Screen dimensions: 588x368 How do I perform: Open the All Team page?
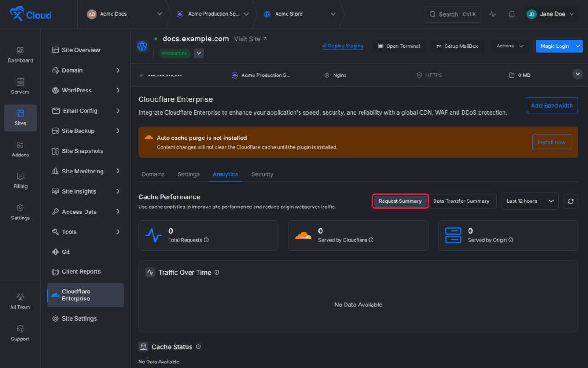(20, 302)
